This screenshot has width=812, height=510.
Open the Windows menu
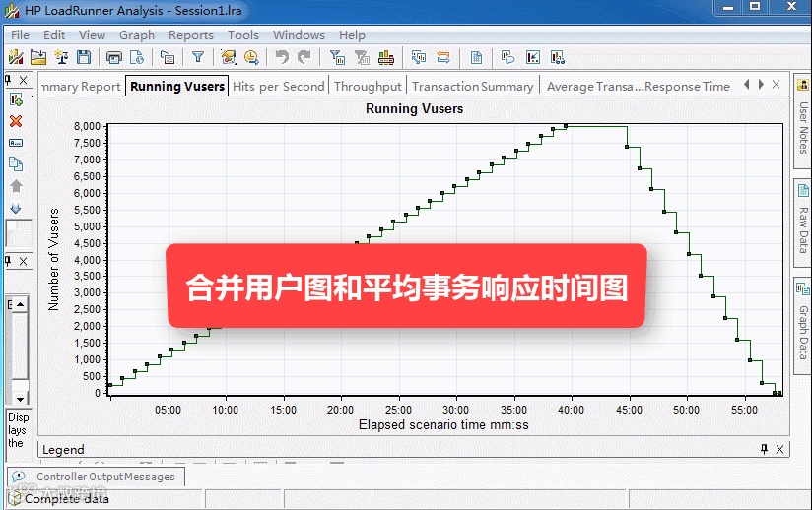click(x=299, y=35)
